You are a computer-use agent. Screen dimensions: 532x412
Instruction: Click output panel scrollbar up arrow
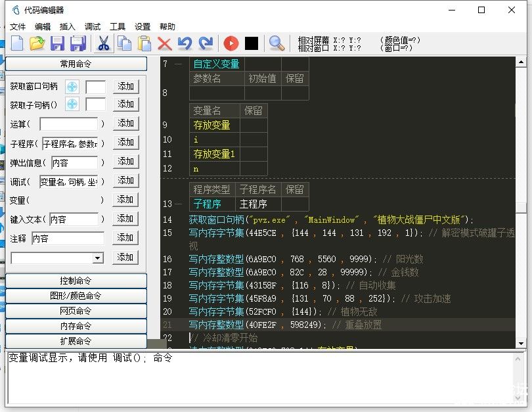pyautogui.click(x=518, y=359)
